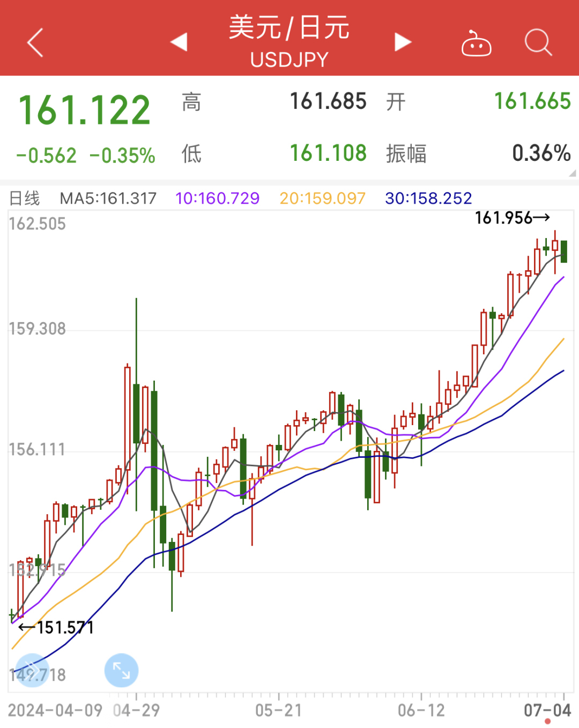Tap the current price 161.122
Viewport: 579px width, 728px height.
tap(85, 110)
